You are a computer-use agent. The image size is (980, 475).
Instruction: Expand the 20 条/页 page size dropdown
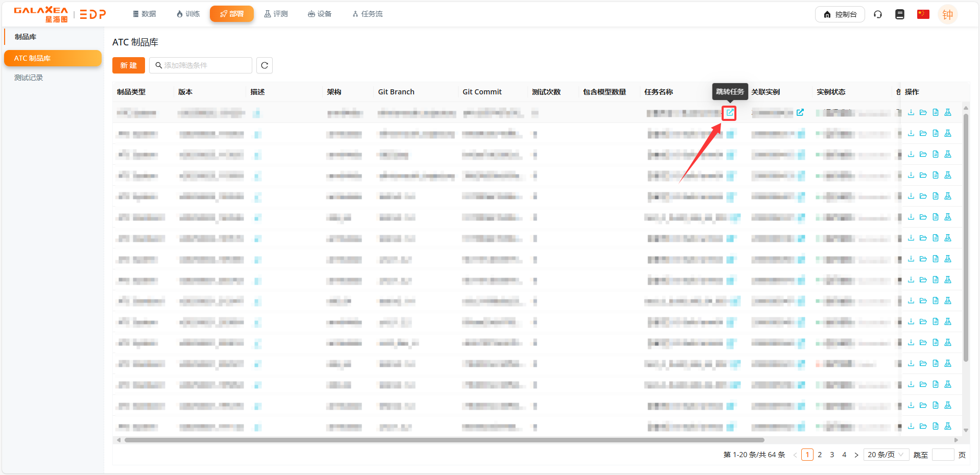[x=886, y=455]
